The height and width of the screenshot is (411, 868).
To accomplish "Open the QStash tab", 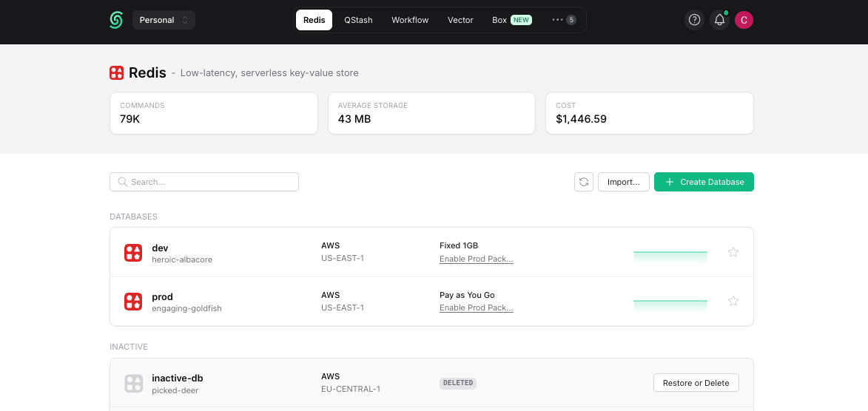I will click(x=358, y=20).
